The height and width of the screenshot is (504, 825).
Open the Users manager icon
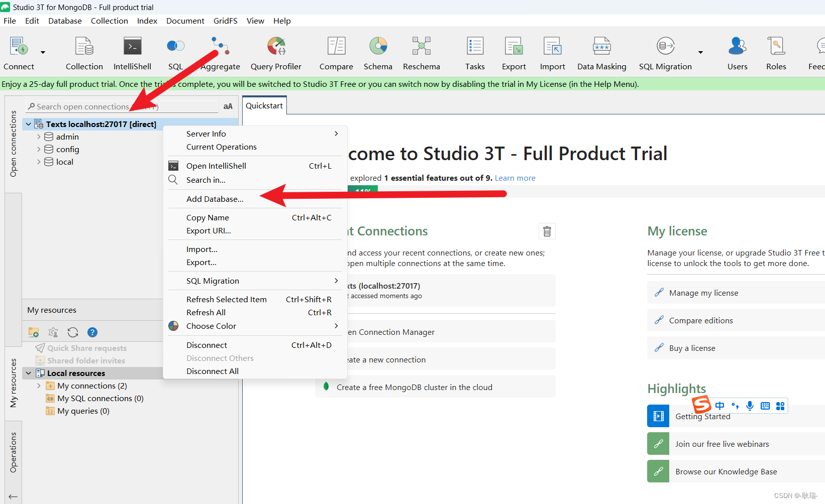point(737,46)
